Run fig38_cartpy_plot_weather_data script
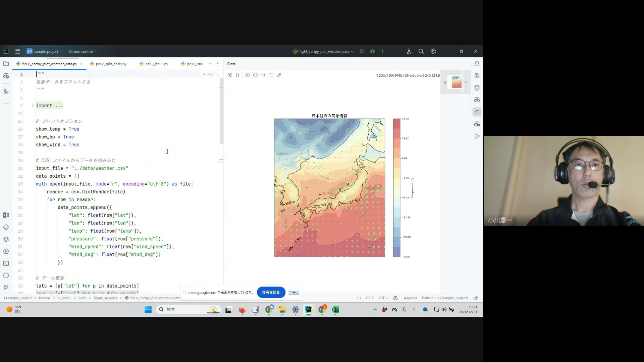The image size is (644, 362). point(362,51)
